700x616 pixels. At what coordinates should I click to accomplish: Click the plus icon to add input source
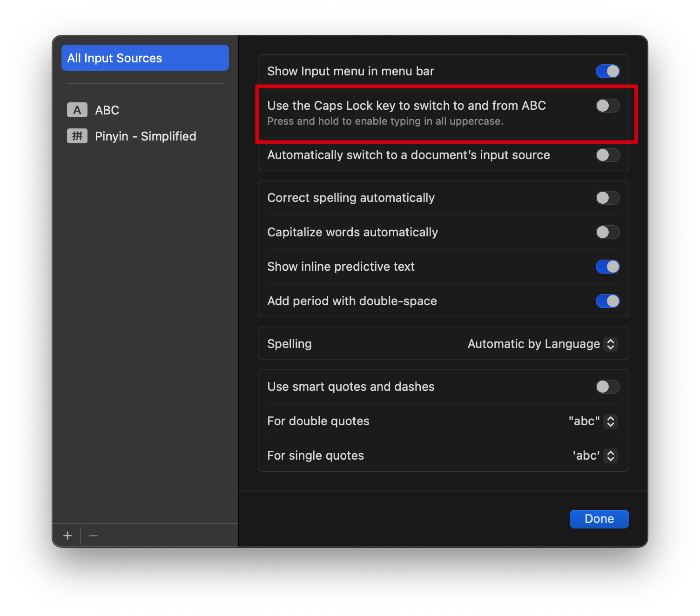click(67, 536)
